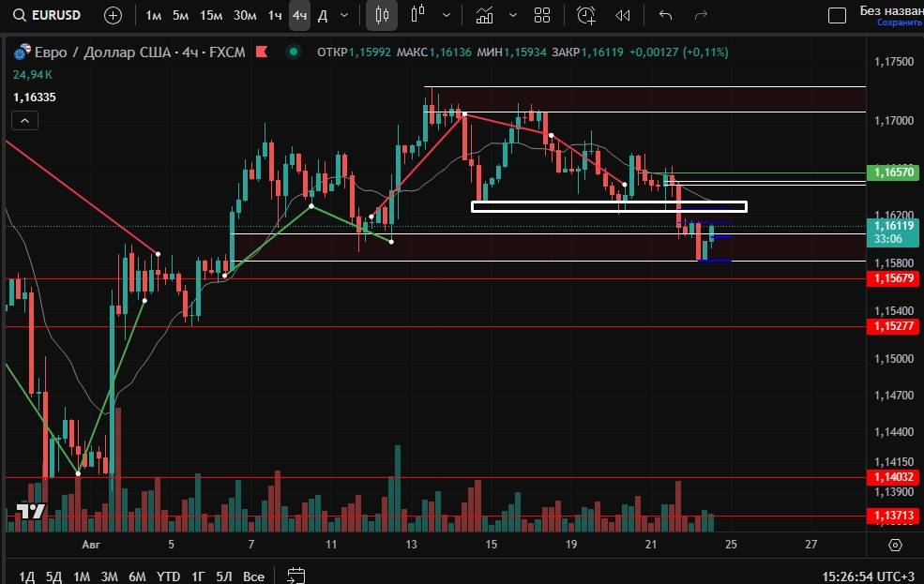The image size is (924, 584).
Task: Switch to the 1ч timeframe
Action: click(x=274, y=15)
